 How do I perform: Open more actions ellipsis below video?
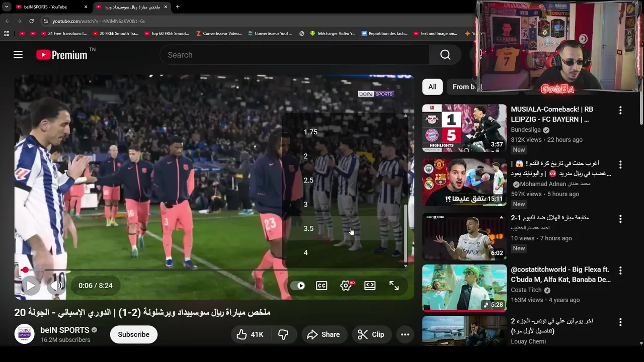click(x=405, y=334)
